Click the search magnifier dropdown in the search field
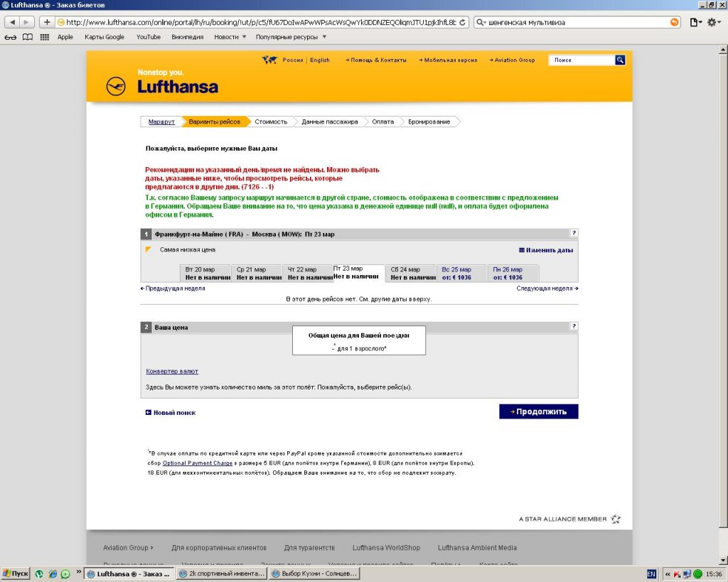This screenshot has width=728, height=582. [481, 22]
